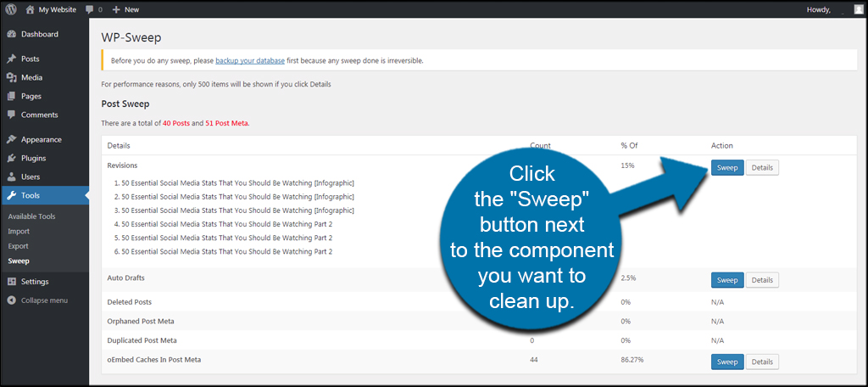Select Sweep submenu item
Viewport: 868px width, 387px height.
pyautogui.click(x=19, y=261)
